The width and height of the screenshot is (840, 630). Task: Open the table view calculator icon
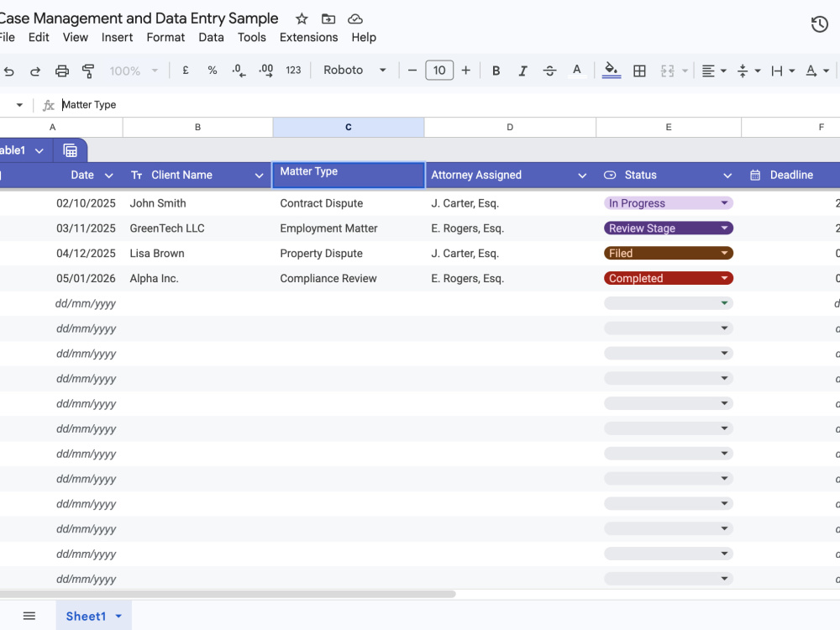click(x=71, y=150)
